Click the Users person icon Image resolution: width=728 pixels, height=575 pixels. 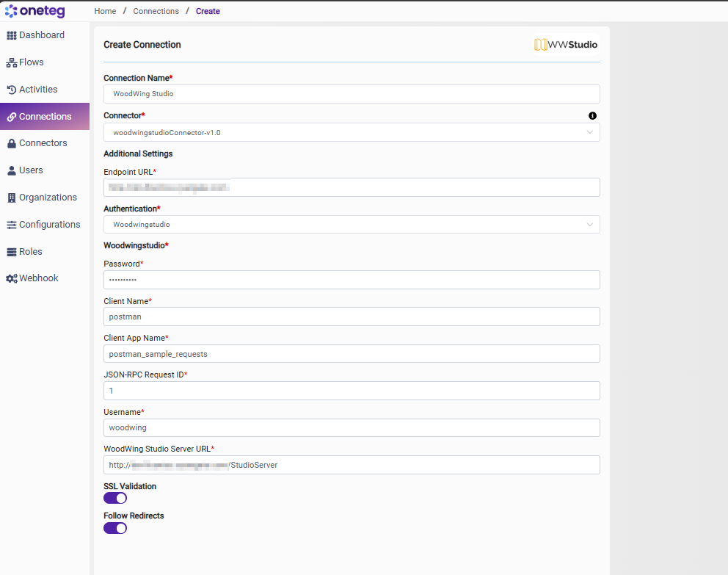pyautogui.click(x=12, y=170)
